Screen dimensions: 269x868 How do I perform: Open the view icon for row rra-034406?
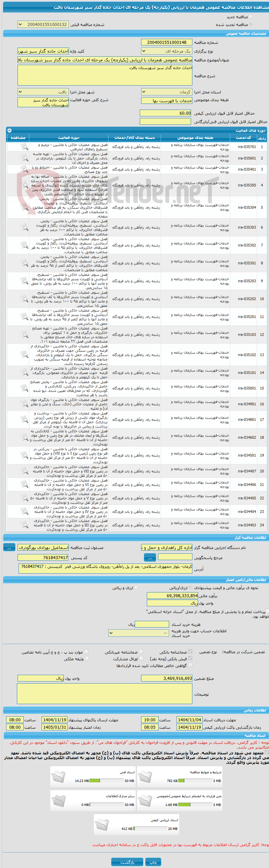pos(24,485)
